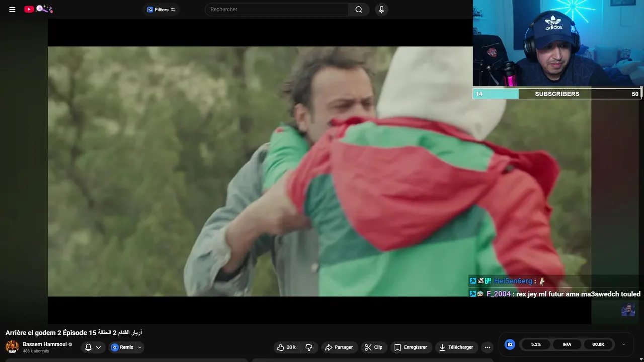The width and height of the screenshot is (644, 362).
Task: Click the small avatar icon below chat
Action: click(x=628, y=310)
